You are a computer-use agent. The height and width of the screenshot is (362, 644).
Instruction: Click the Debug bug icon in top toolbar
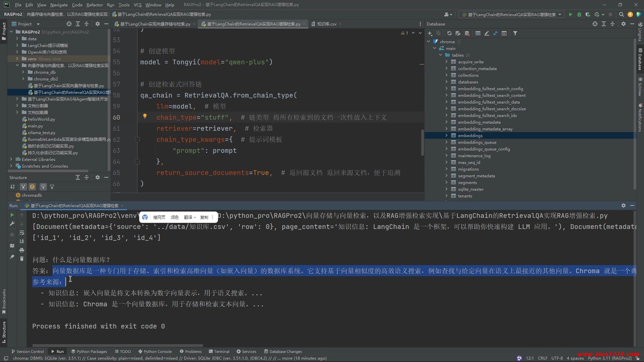[579, 14]
